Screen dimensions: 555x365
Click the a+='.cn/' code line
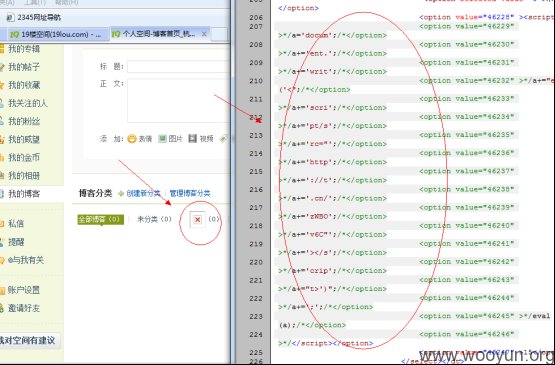332,198
